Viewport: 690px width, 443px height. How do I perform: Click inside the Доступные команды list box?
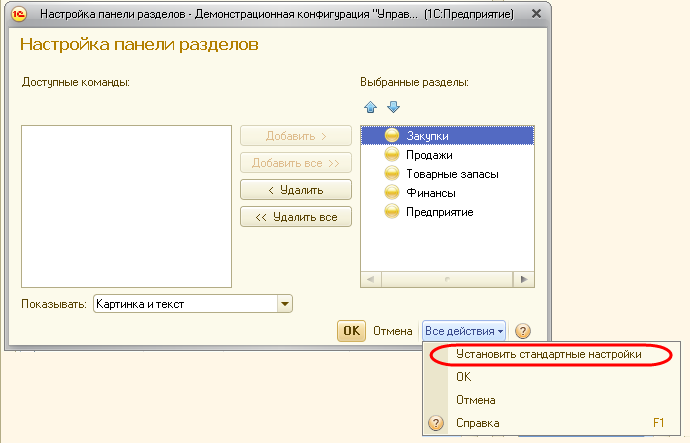point(126,205)
